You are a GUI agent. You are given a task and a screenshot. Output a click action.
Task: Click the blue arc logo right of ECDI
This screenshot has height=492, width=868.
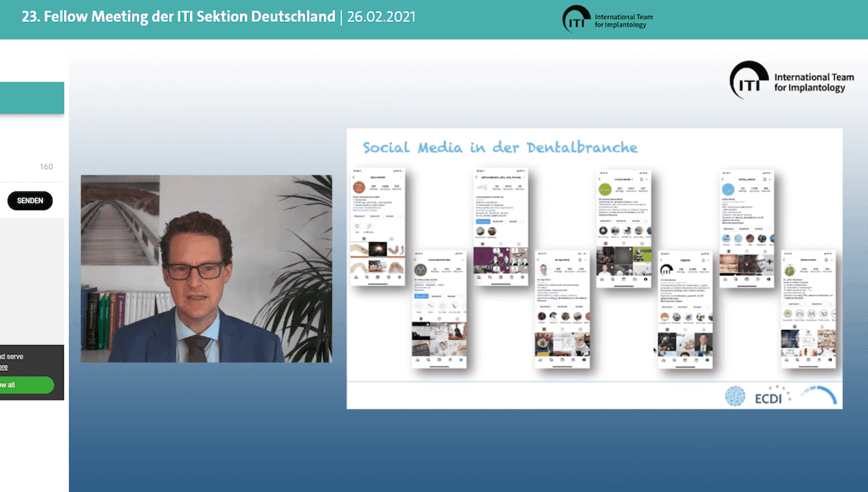click(819, 394)
